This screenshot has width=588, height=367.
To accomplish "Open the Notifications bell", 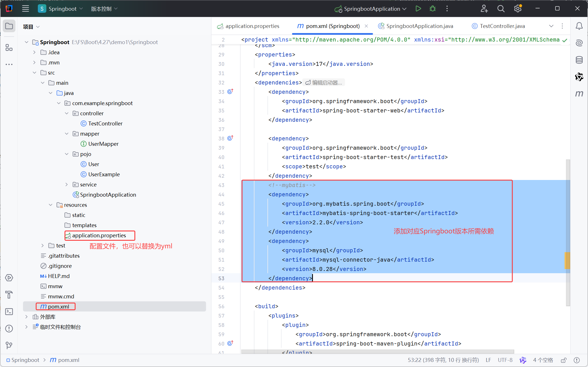I will 579,26.
